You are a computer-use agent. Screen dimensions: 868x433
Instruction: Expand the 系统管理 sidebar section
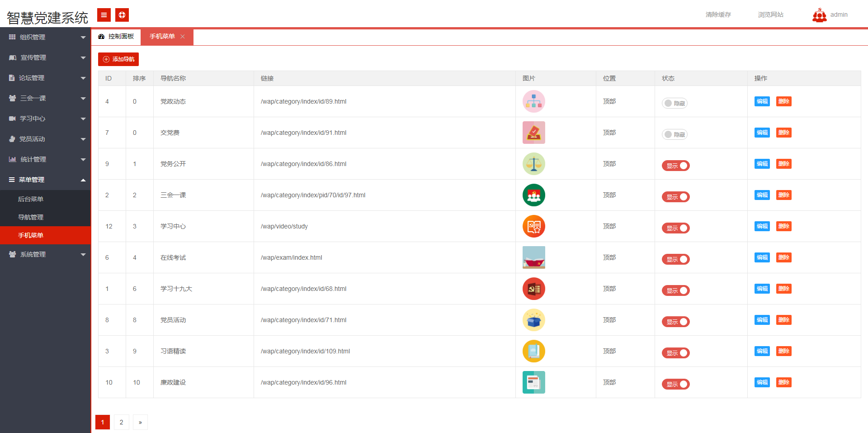[45, 254]
